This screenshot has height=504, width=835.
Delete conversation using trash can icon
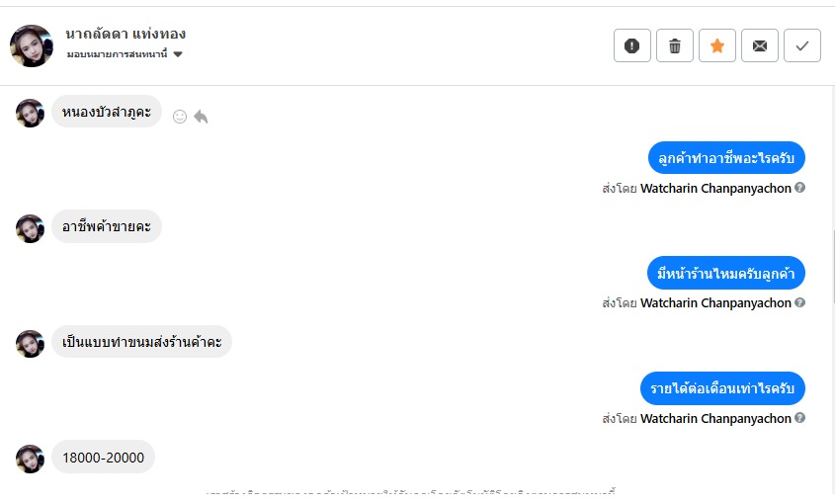[675, 45]
